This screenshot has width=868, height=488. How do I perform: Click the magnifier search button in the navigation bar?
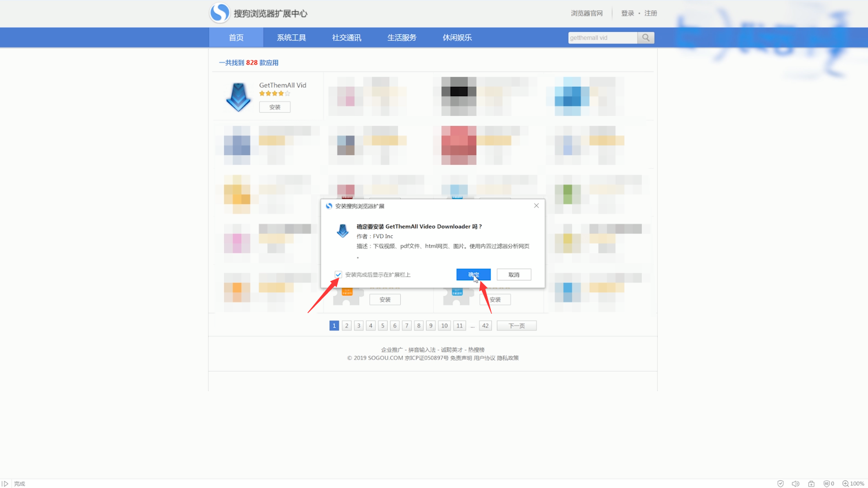pos(646,37)
